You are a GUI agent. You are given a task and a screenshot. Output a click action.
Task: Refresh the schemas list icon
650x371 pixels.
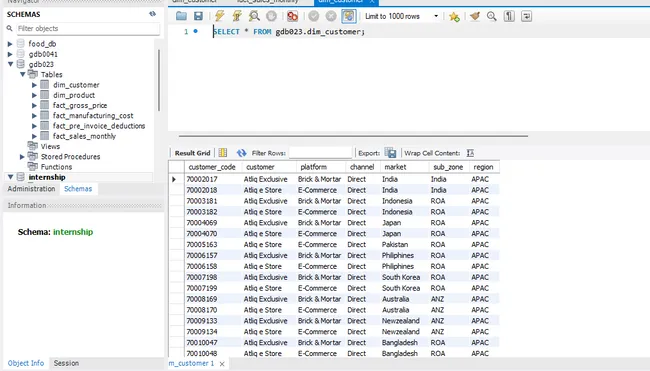click(153, 14)
